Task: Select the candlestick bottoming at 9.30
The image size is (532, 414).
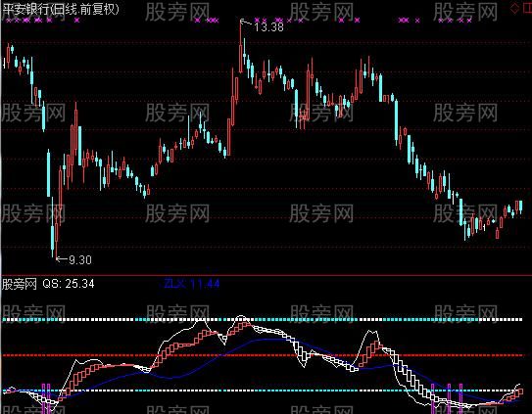Action: (56, 231)
